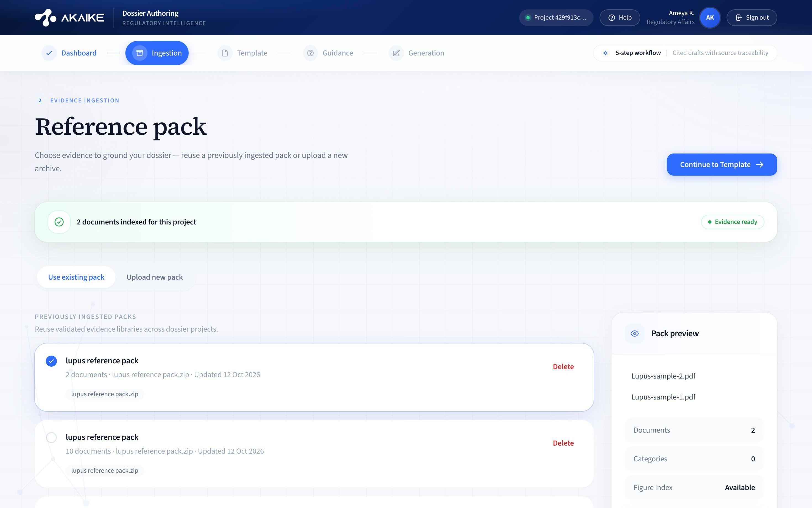Click the zip tag on the 2-document pack
This screenshot has width=812, height=508.
point(104,394)
